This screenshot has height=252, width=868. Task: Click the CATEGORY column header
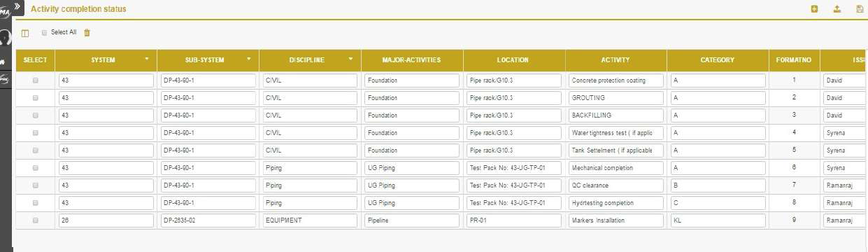718,60
